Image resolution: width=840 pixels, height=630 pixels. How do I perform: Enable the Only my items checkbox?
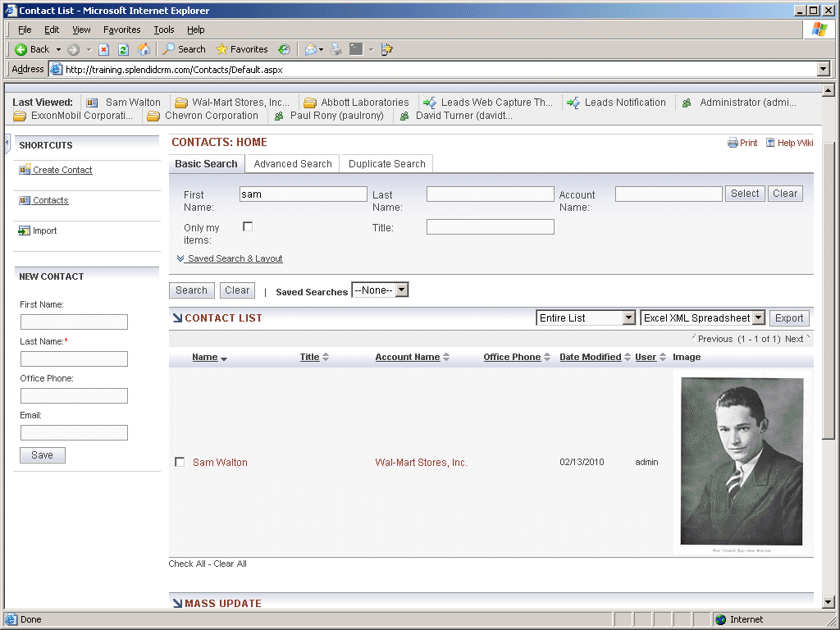coord(248,226)
